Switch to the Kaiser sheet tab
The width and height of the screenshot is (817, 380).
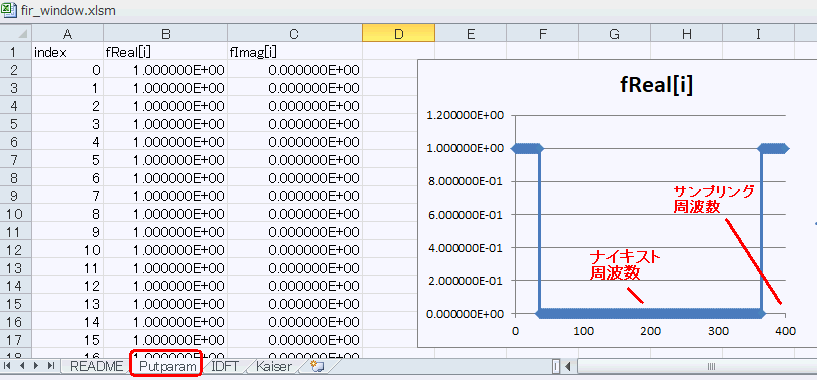(x=274, y=366)
